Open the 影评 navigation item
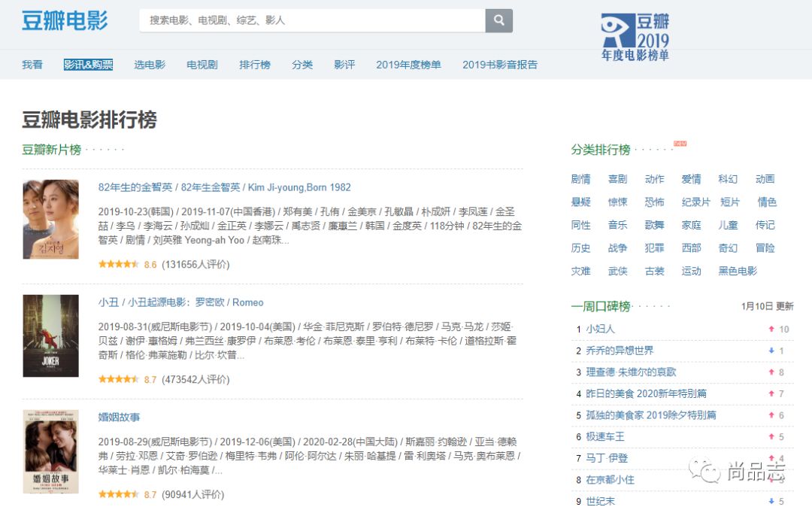Screen dimensions: 812x507 (x=344, y=65)
